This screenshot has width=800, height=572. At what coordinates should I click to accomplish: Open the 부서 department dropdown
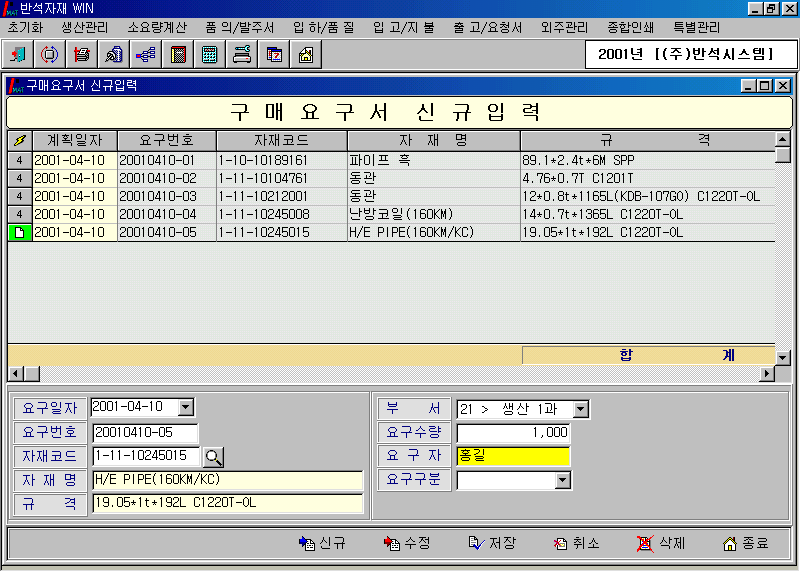(x=581, y=409)
